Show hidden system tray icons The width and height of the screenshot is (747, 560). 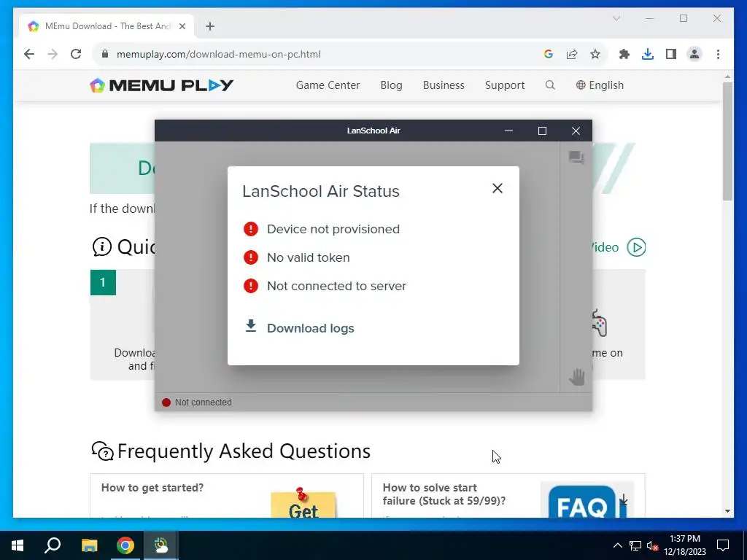point(617,545)
